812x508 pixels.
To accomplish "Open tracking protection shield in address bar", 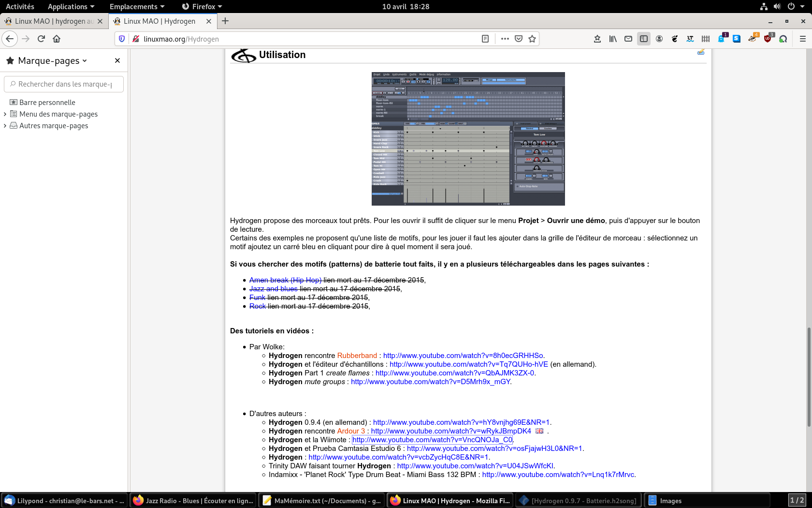I will [122, 39].
